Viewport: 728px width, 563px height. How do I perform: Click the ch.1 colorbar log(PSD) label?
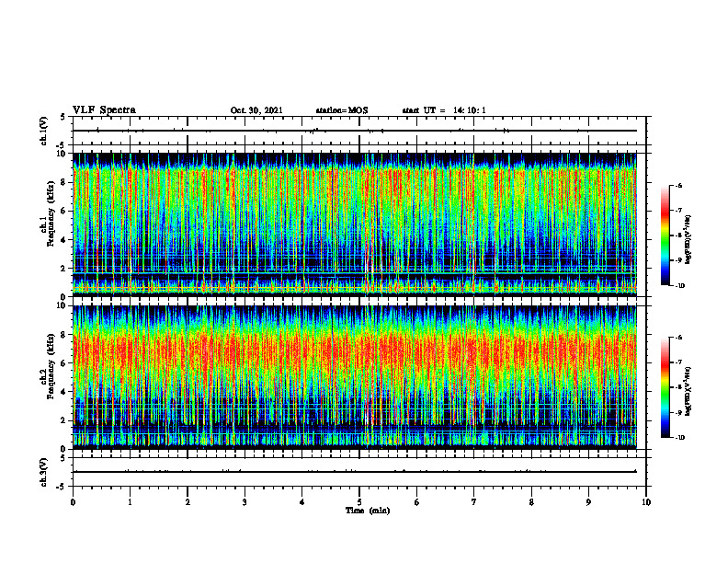(688, 240)
